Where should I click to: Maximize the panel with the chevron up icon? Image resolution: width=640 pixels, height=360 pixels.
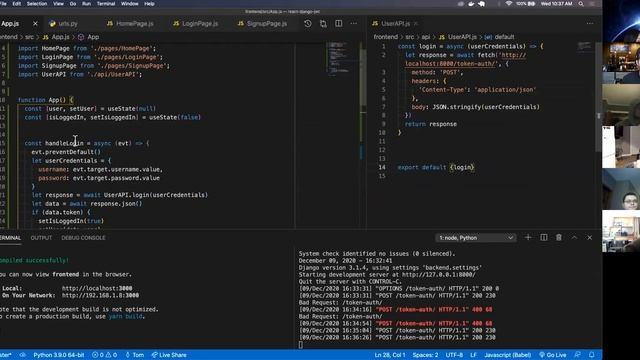(574, 238)
